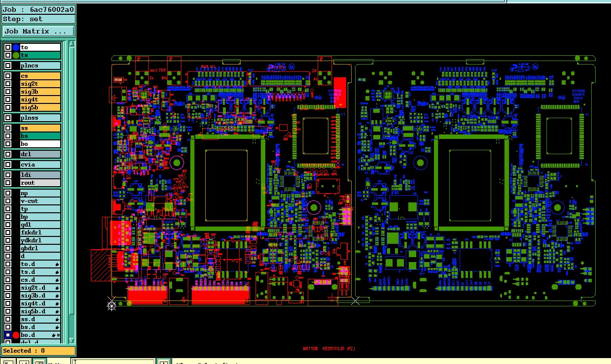Toggle the gd1 layer checkbox
This screenshot has width=611, height=364.
pos(8,225)
